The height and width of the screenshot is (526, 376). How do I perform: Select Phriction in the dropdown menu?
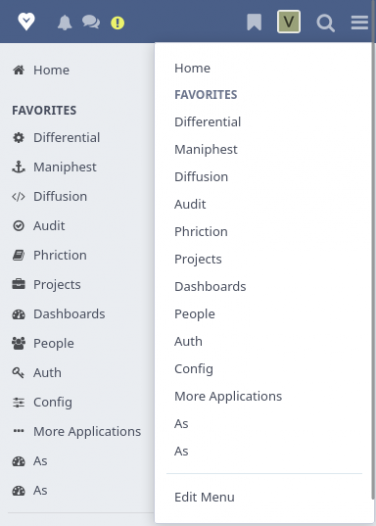(201, 232)
